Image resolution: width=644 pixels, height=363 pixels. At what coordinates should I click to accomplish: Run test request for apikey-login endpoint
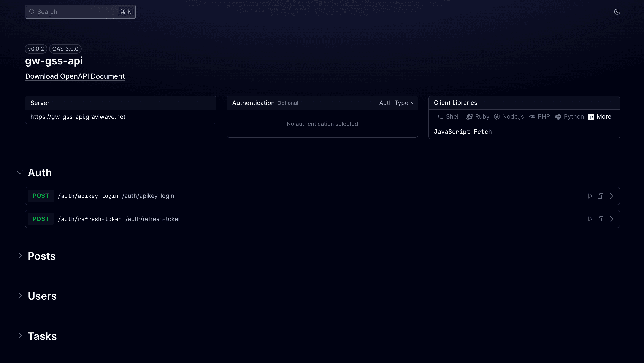[x=590, y=196]
